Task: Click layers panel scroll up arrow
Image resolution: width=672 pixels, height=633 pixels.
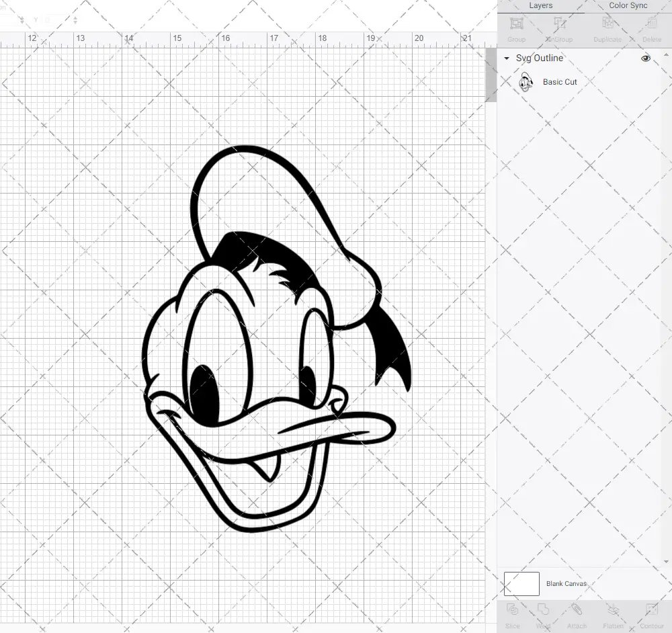Action: tap(665, 55)
